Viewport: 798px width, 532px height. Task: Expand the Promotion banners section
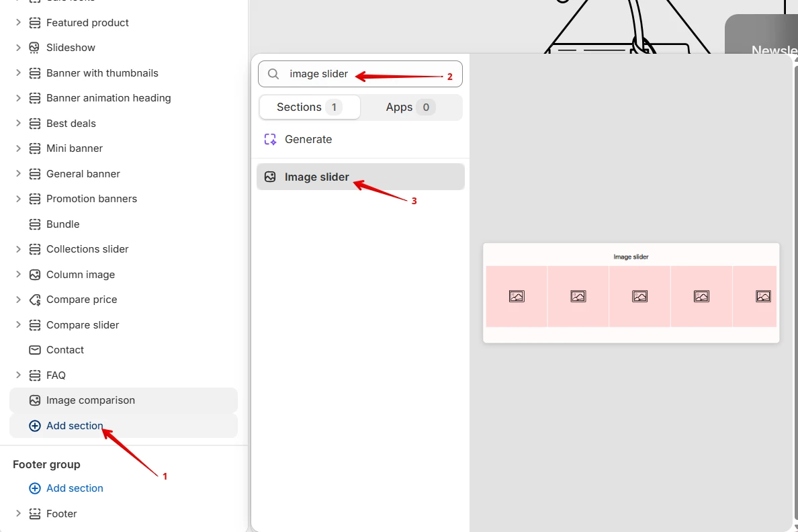point(18,199)
